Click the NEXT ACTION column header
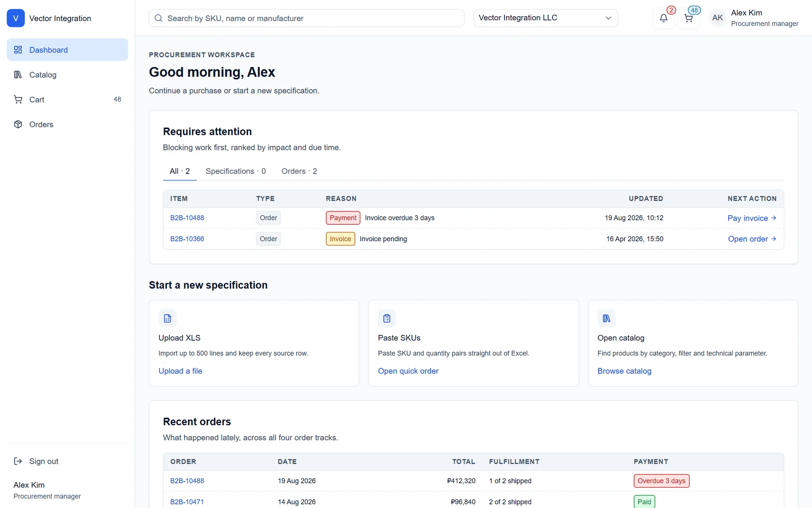Screen dimensions: 812x508 752,199
